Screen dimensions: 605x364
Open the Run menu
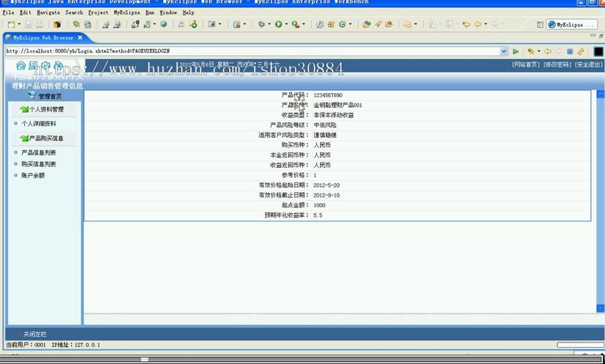(x=150, y=12)
